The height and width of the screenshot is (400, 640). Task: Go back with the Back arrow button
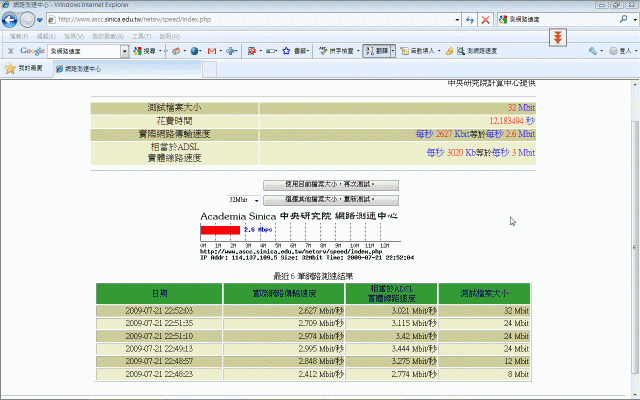coord(10,20)
